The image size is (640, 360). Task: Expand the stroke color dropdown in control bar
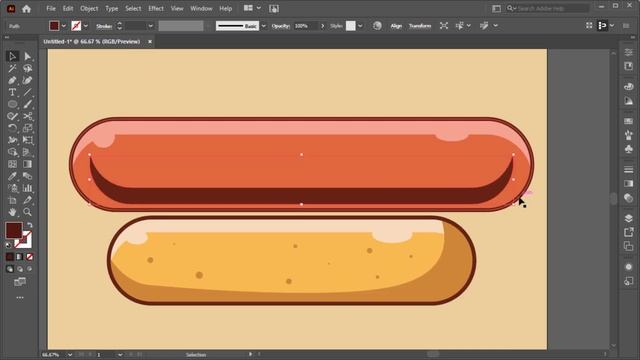click(x=86, y=26)
